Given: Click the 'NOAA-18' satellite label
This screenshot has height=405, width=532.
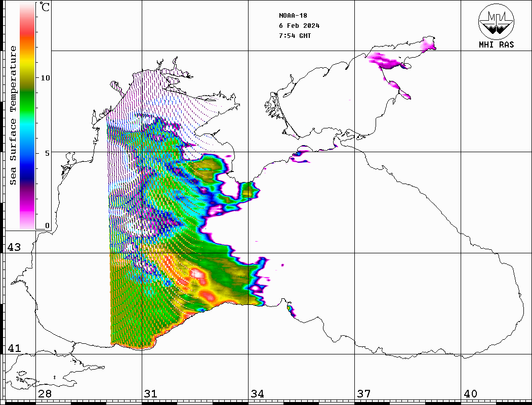Looking at the screenshot, I should coord(293,16).
